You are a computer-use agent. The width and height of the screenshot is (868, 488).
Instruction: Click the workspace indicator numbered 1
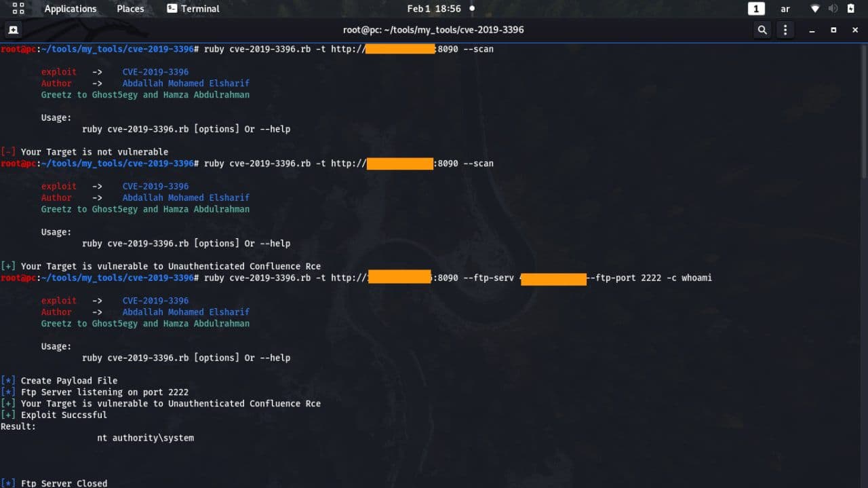click(756, 9)
